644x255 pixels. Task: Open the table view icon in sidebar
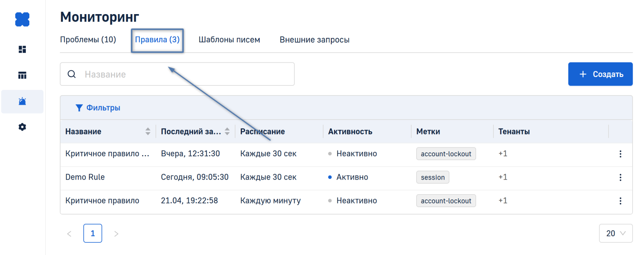point(22,75)
